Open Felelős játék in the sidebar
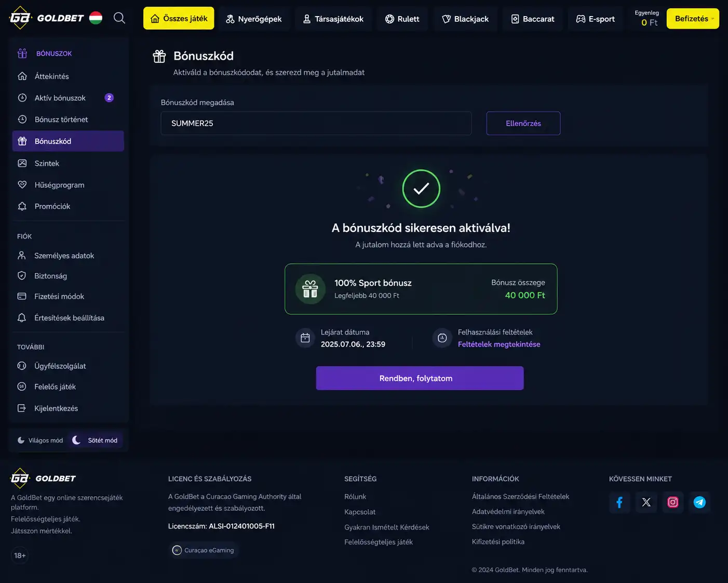Viewport: 728px width, 583px height. pos(68,387)
